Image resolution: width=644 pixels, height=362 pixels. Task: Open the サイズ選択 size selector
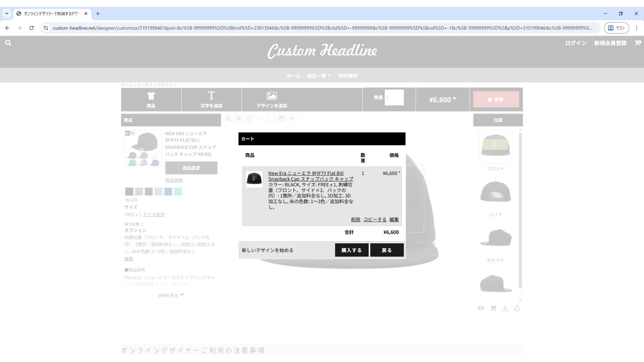pos(154,215)
